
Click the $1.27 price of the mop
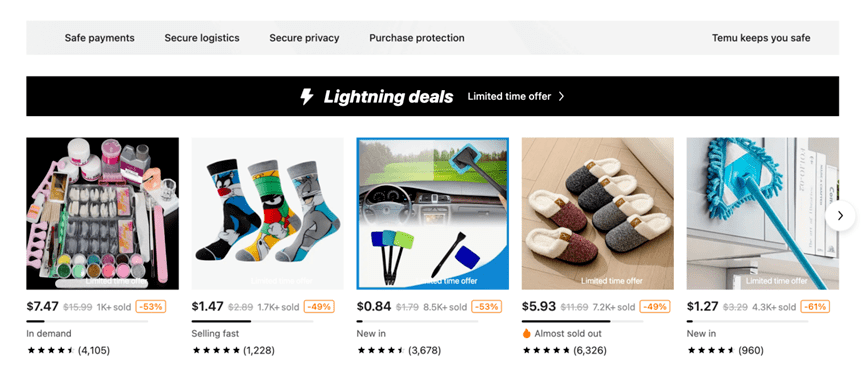(x=703, y=306)
